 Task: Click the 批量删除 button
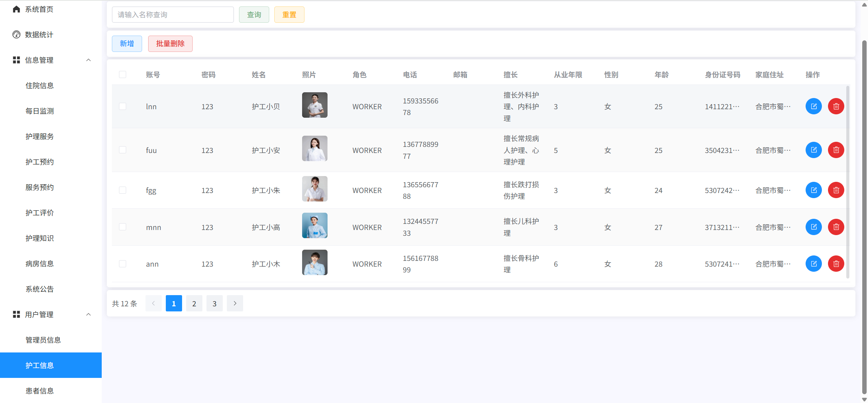click(170, 44)
